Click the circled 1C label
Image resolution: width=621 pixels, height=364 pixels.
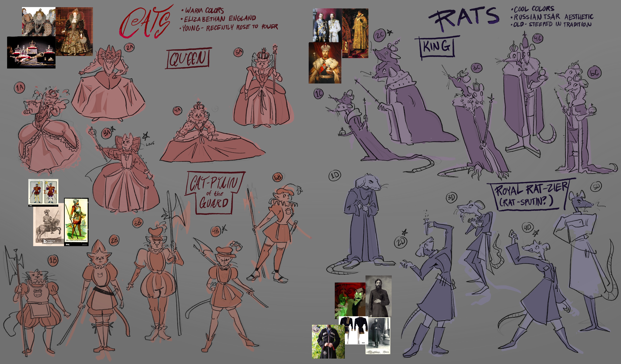319,94
